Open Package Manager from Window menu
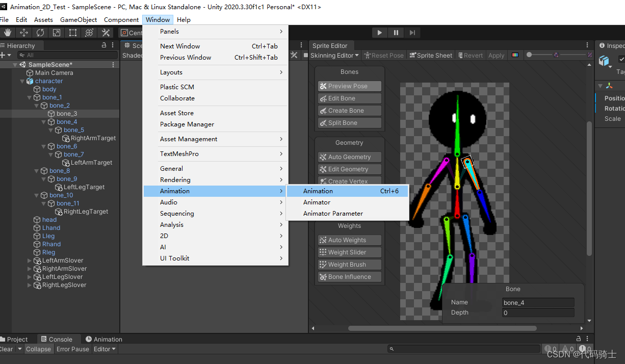Screen dimensions: 625x364 coord(216,124)
